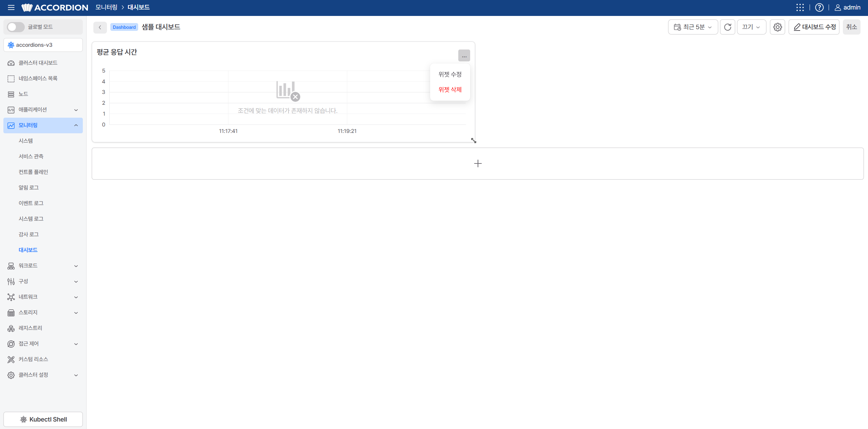The height and width of the screenshot is (429, 868).
Task: Open 알림 로그 submenu item
Action: coord(29,188)
